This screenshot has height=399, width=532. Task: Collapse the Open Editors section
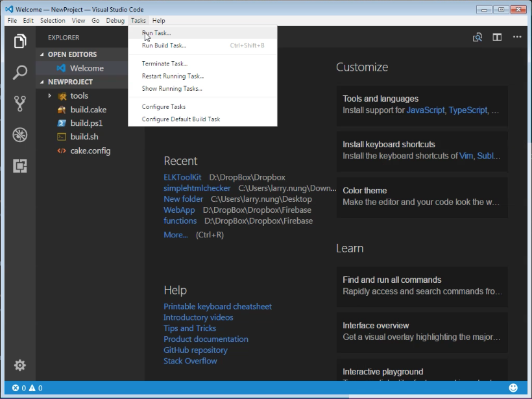[42, 54]
